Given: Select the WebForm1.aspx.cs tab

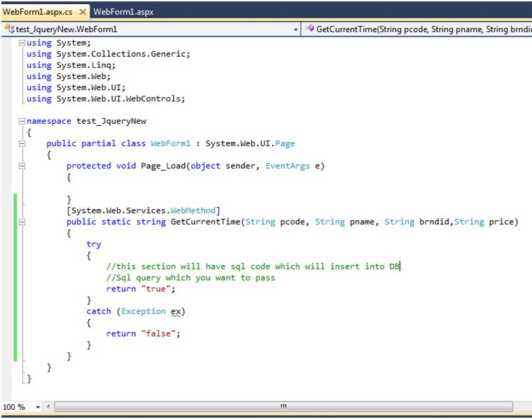Looking at the screenshot, I should coord(37,12).
